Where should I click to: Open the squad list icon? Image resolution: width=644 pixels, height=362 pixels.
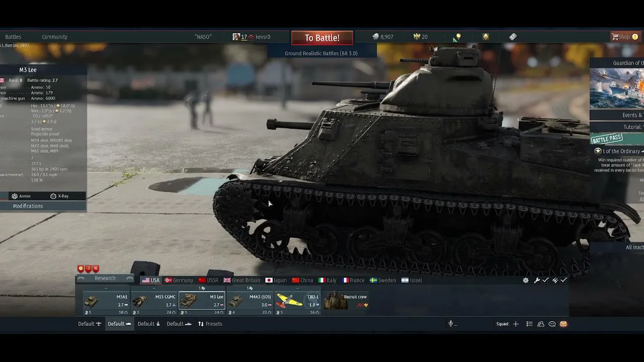(529, 324)
